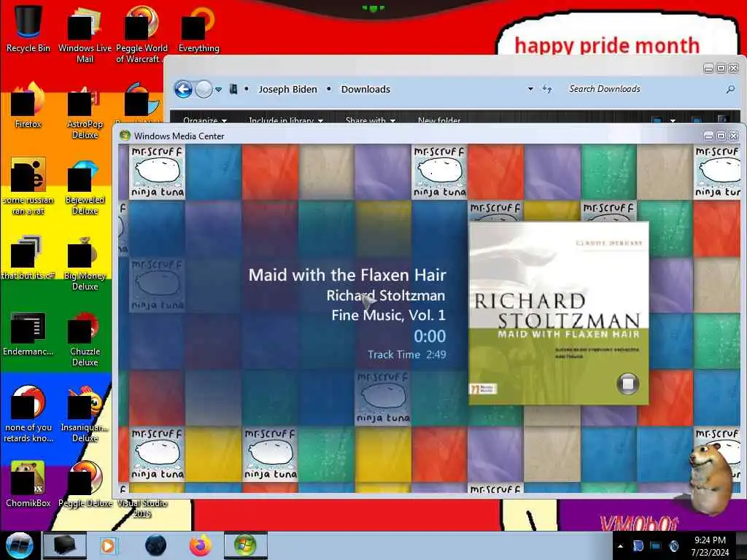Click the dark globe taskbar icon
Screen dimensions: 747x560
tap(156, 545)
